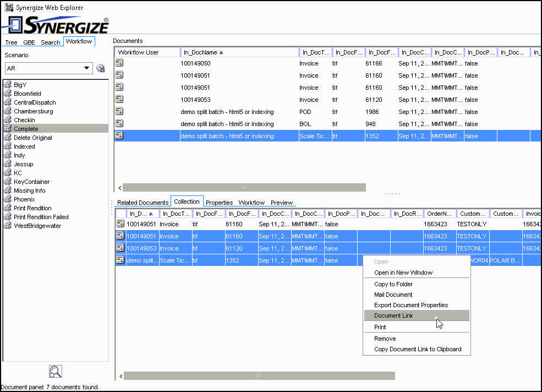Click the Checkin workflow queue icon
The width and height of the screenshot is (542, 392).
[8, 119]
